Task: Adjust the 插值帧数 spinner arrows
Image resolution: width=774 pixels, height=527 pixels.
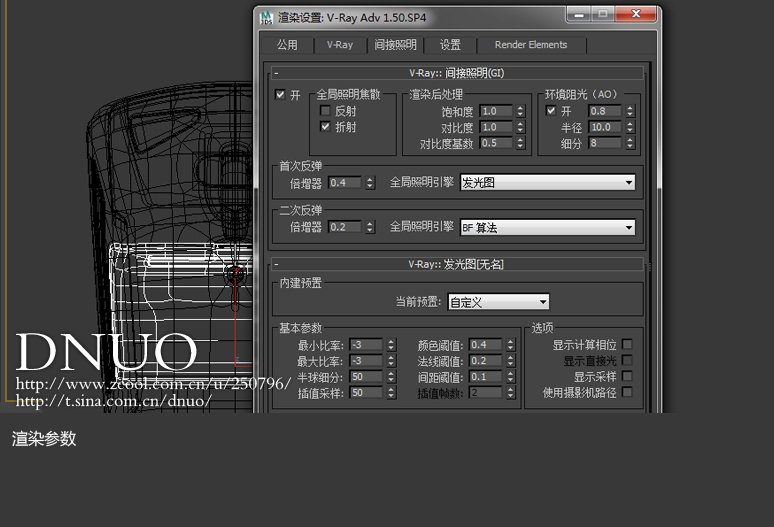Action: click(x=510, y=393)
